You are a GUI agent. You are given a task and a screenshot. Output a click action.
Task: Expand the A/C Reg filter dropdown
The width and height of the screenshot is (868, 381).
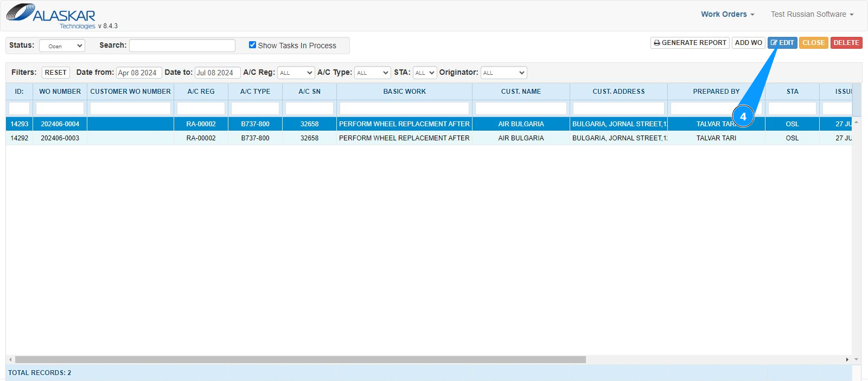296,73
